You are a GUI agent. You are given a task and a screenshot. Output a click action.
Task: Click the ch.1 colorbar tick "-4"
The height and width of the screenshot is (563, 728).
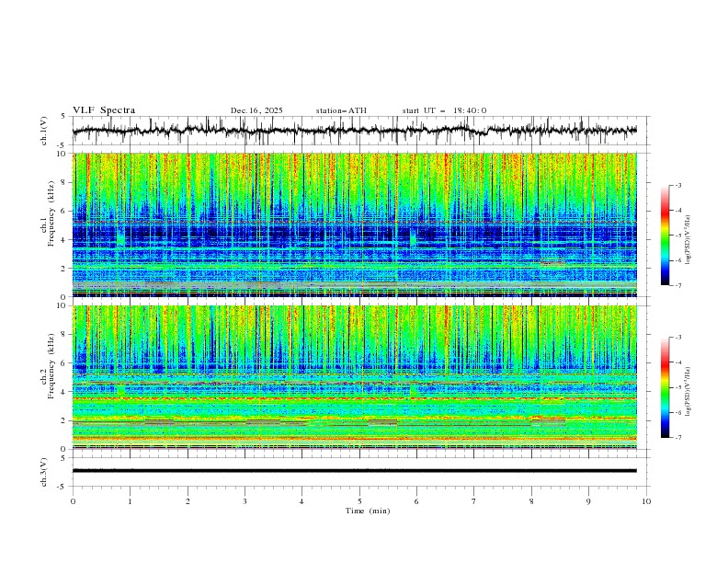pyautogui.click(x=677, y=211)
